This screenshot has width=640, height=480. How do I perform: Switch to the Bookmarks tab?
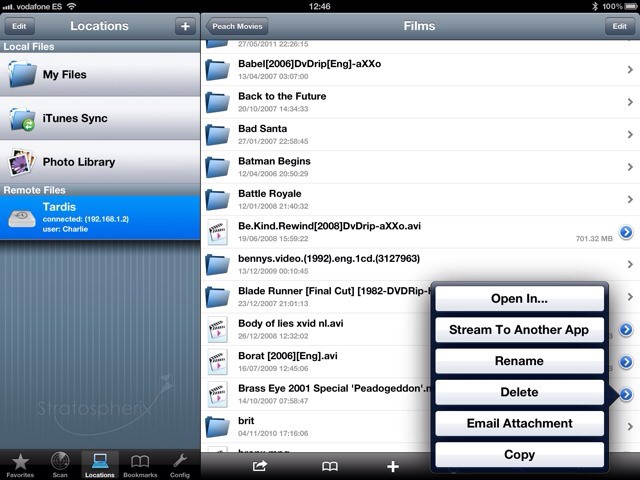point(140,466)
